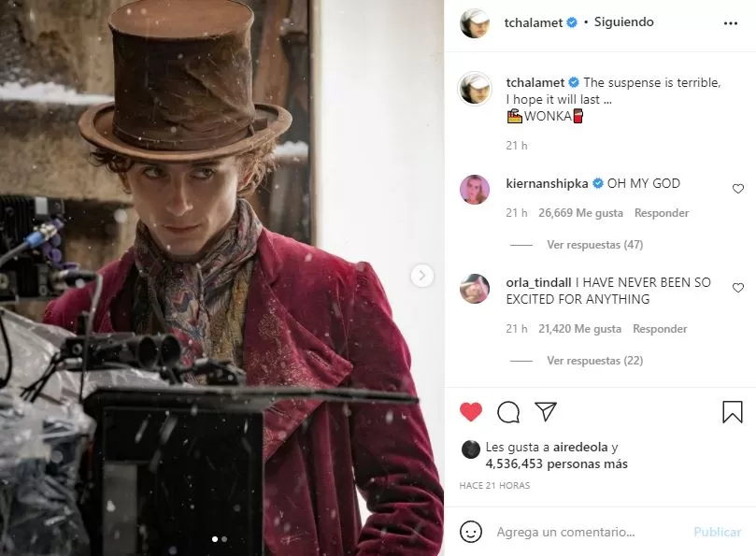Open tchalamet profile from header
This screenshot has height=556, width=756.
pos(534,22)
